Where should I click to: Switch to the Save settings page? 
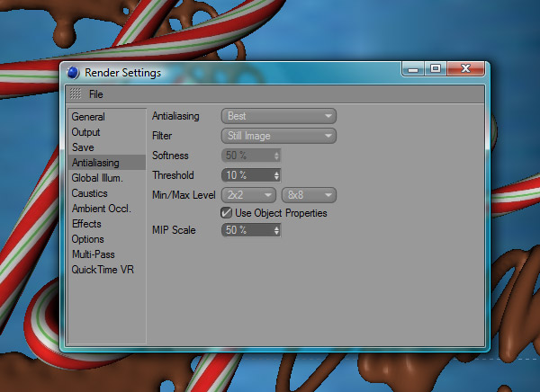107,147
